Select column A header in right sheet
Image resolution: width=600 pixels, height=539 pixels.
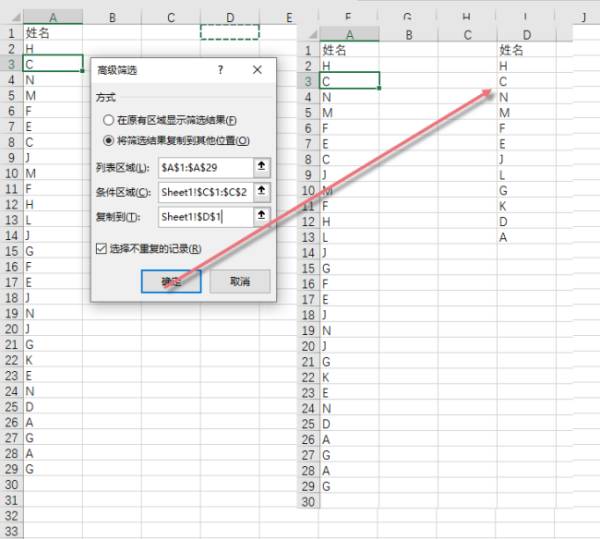point(349,34)
